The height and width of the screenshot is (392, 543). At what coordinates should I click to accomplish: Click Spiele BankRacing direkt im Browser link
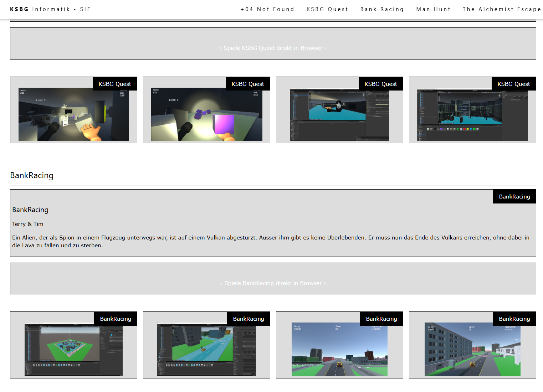273,283
